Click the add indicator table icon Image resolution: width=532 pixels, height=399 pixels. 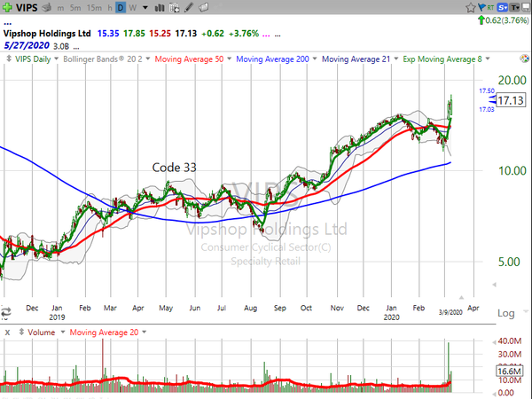tap(174, 7)
